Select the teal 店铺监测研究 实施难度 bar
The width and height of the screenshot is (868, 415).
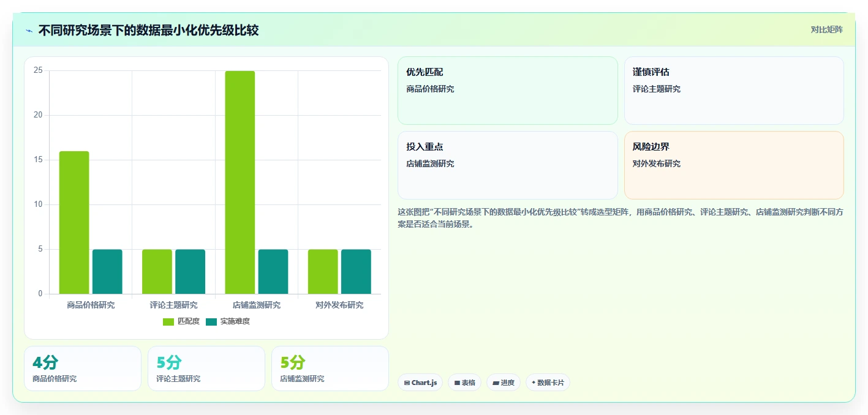click(273, 272)
